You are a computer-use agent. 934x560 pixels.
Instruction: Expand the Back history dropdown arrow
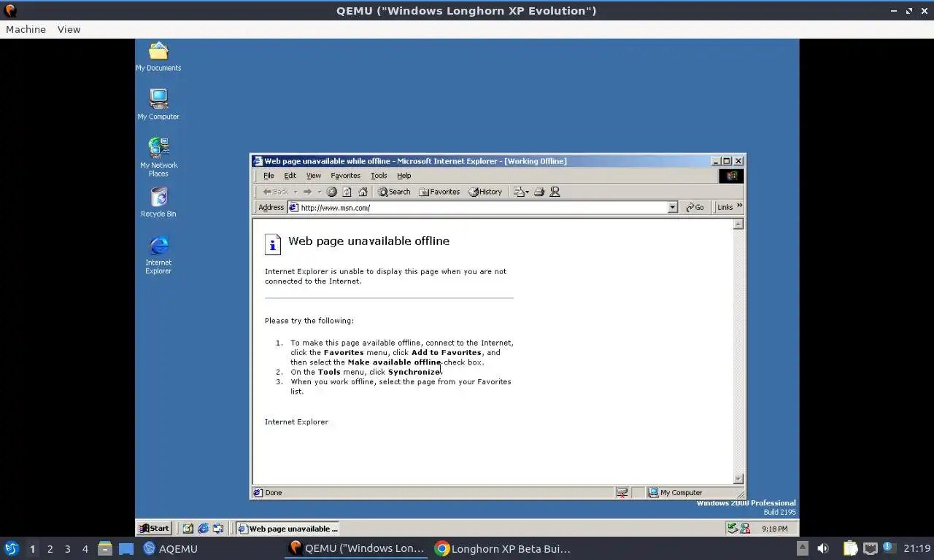point(296,192)
